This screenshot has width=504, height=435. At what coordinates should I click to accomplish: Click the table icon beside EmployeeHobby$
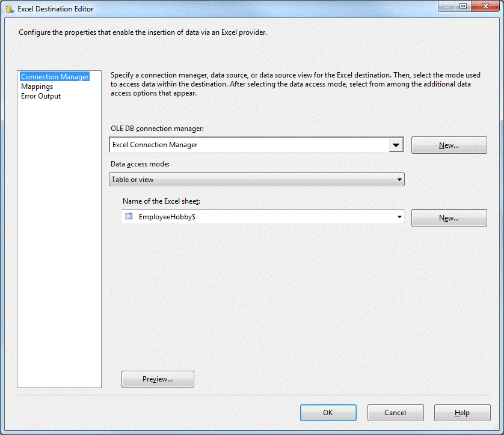coord(128,217)
